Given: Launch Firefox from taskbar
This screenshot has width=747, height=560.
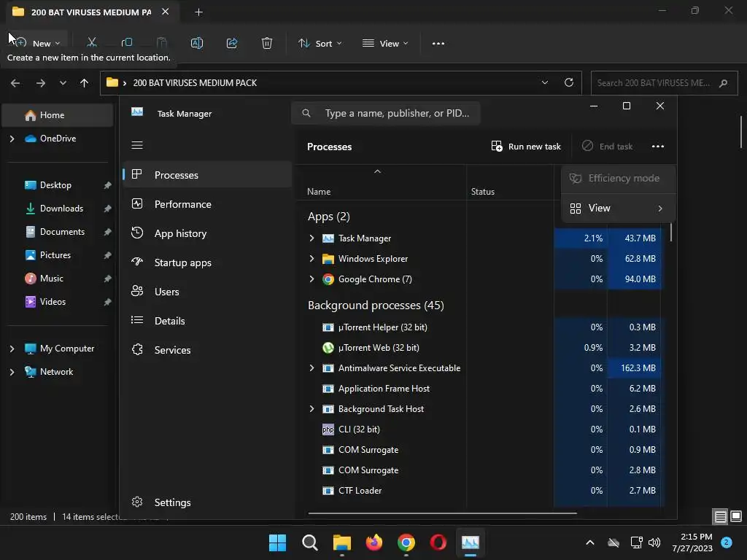Looking at the screenshot, I should click(x=374, y=542).
